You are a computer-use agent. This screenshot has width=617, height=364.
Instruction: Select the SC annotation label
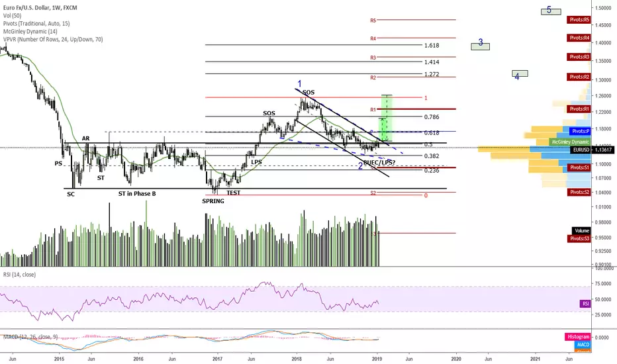pos(70,195)
